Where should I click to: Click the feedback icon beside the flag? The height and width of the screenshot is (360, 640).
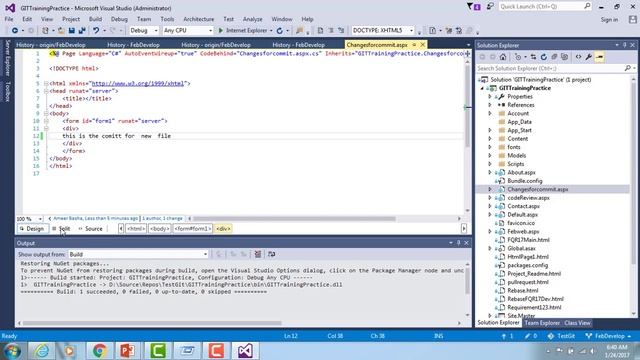click(490, 7)
